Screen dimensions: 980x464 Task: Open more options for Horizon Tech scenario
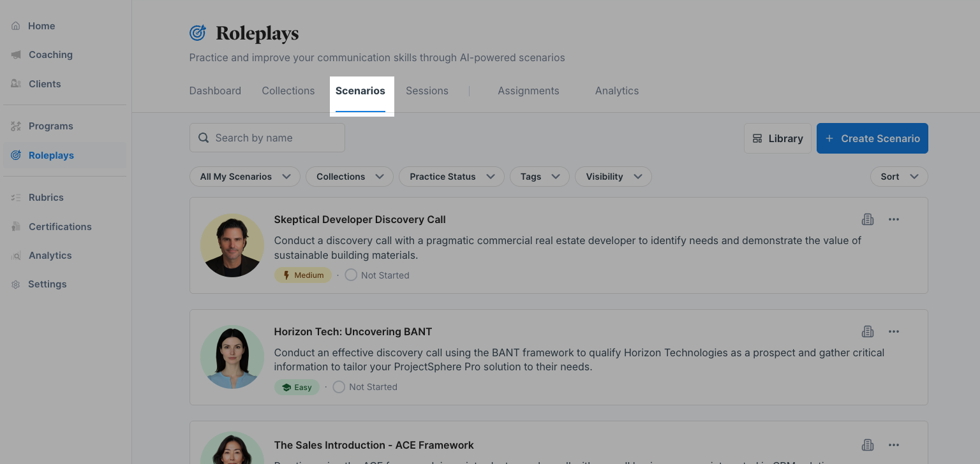[x=894, y=331]
